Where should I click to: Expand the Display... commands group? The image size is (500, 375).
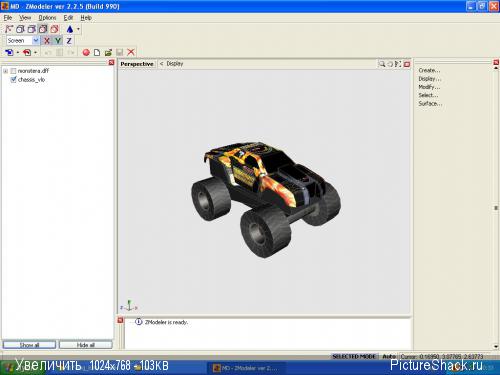(430, 79)
